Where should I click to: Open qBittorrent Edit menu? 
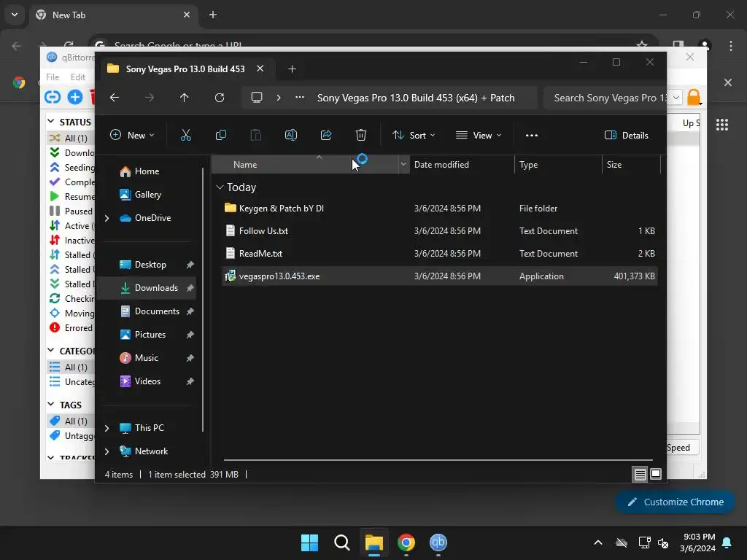[77, 77]
